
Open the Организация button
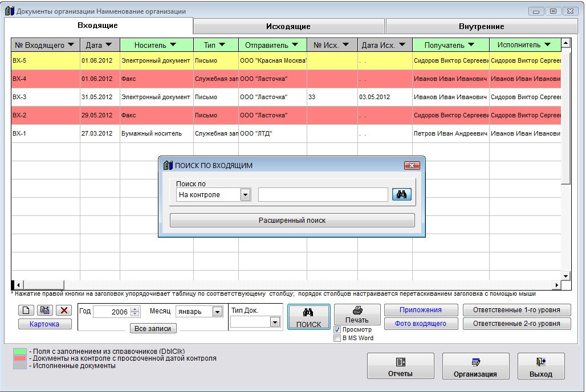click(x=475, y=366)
